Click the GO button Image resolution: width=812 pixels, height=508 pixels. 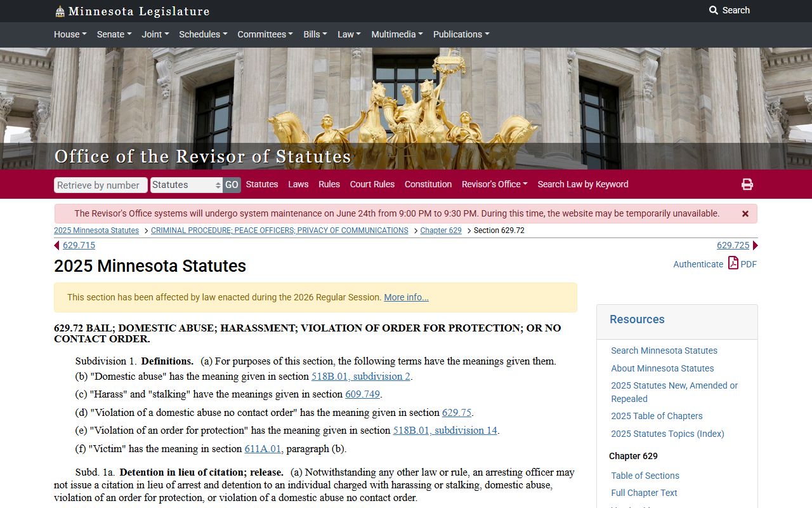coord(232,185)
